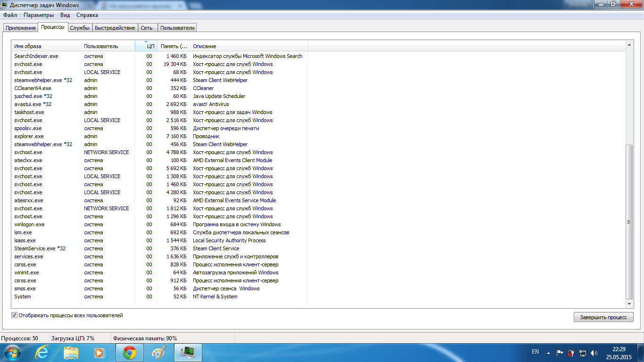Sort by Память column header

tap(174, 46)
